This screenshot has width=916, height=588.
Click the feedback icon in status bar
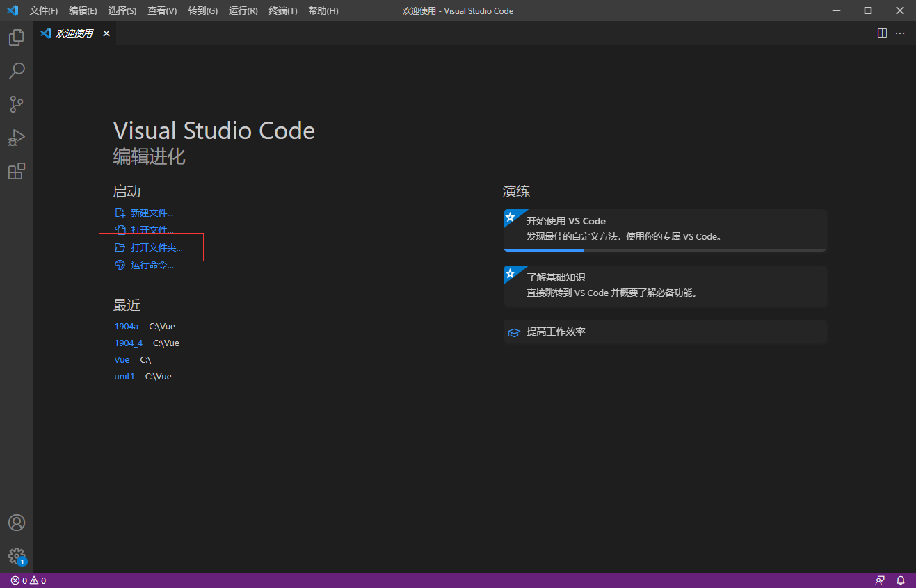point(881,580)
